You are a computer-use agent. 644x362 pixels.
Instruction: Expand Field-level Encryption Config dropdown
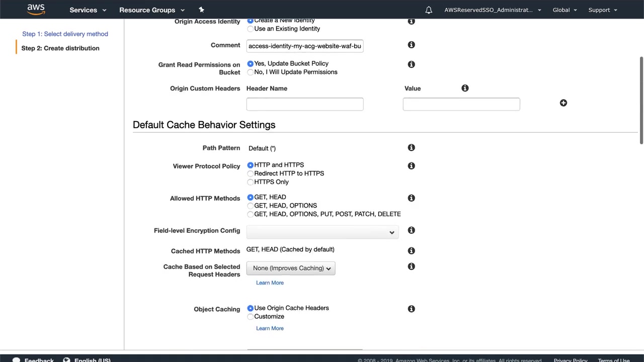click(x=323, y=232)
